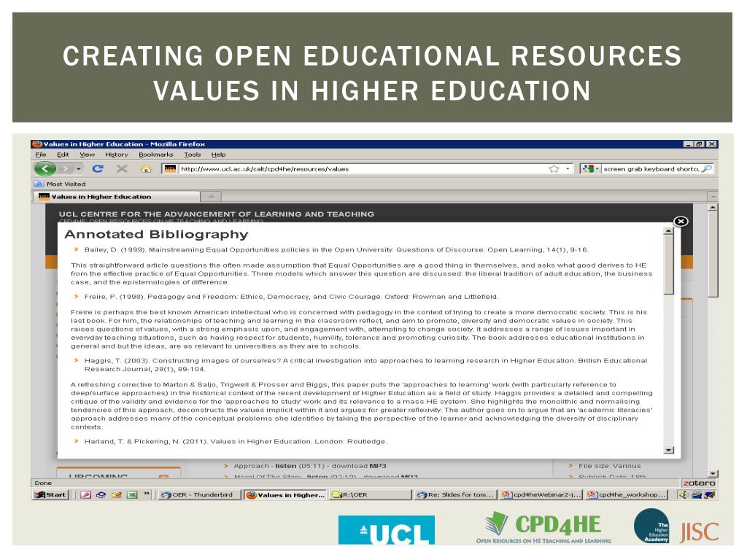Reload the page with the blue refresh icon
The width and height of the screenshot is (747, 560).
(98, 168)
